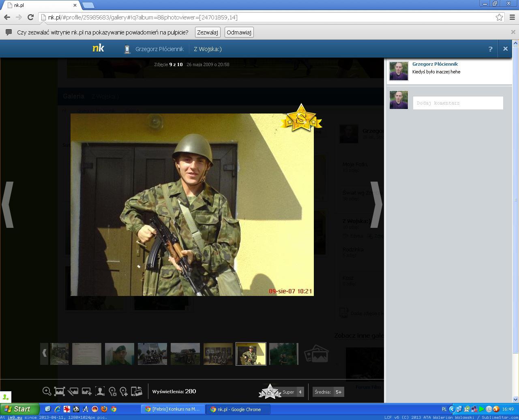This screenshot has width=519, height=420.
Task: Reload the page in Chrome
Action: [x=30, y=17]
